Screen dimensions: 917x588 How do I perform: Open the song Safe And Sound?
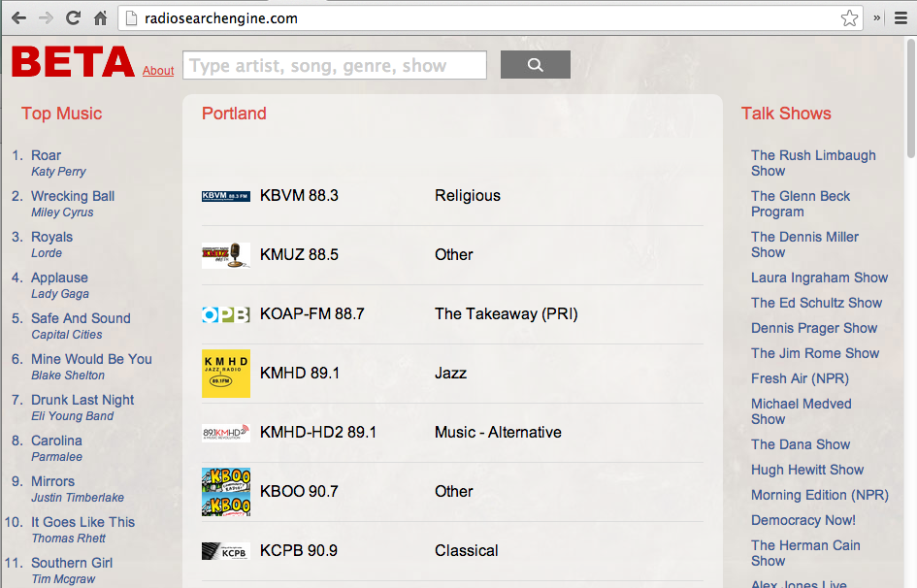pyautogui.click(x=81, y=318)
